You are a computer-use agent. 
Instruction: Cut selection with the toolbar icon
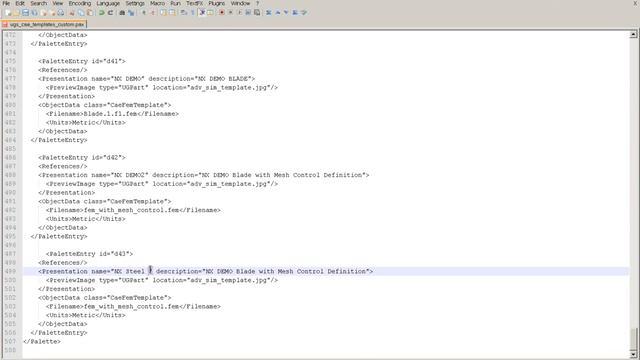click(x=72, y=13)
